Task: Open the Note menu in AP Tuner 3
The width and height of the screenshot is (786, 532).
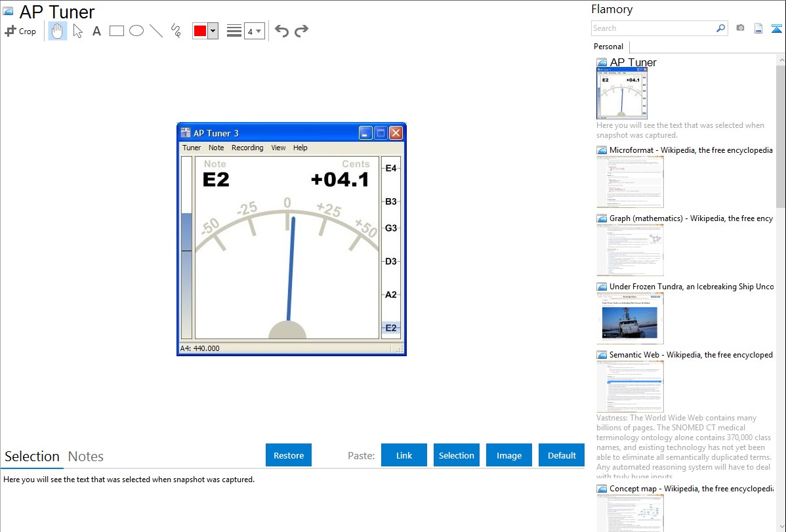Action: click(217, 148)
